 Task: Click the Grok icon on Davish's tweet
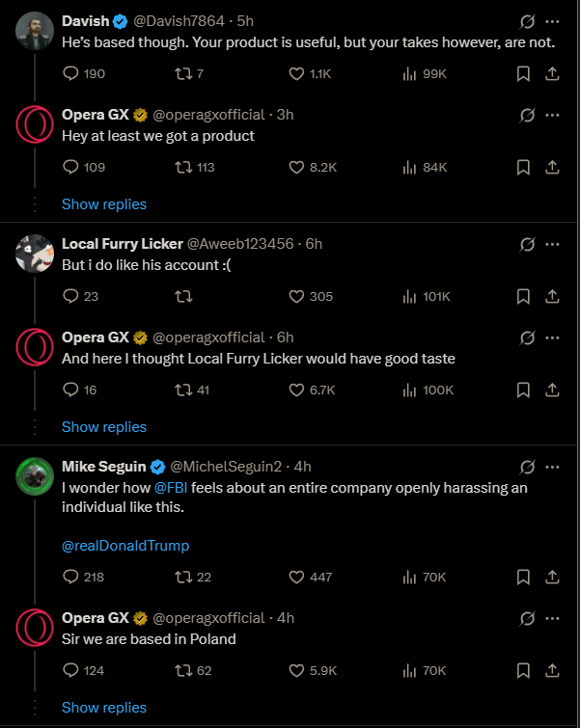point(527,21)
